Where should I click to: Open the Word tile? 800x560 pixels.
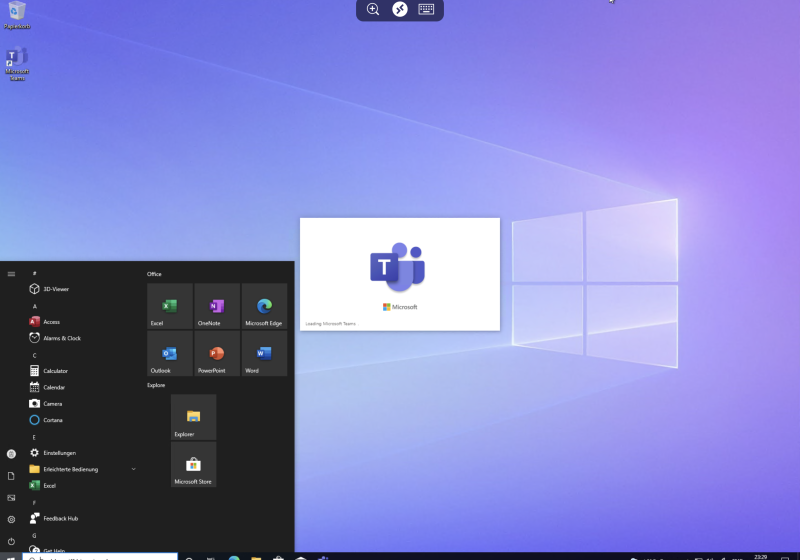tap(264, 354)
